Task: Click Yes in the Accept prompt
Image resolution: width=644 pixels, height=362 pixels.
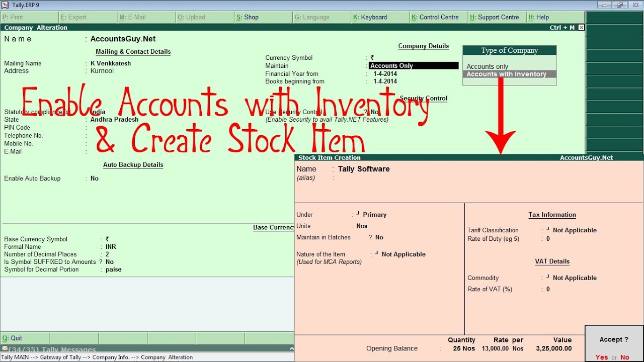Action: 601,357
